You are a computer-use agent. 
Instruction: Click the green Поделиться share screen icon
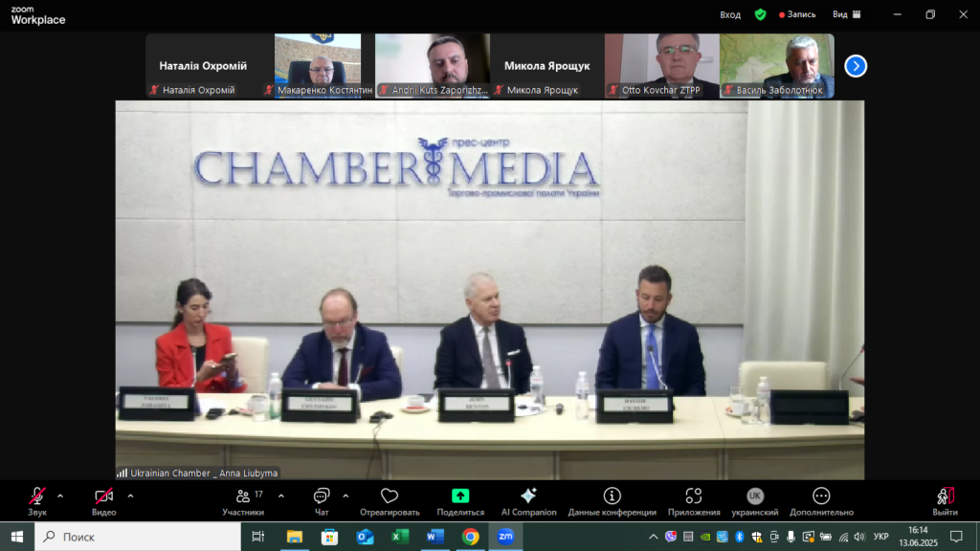coord(460,496)
